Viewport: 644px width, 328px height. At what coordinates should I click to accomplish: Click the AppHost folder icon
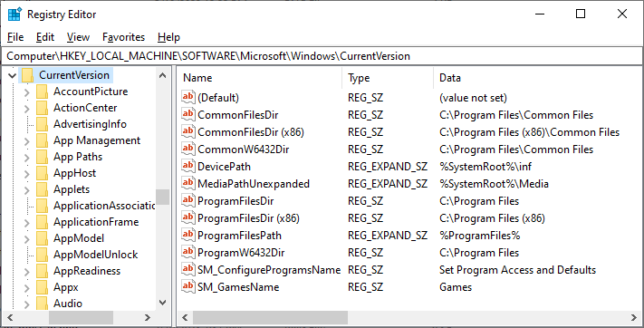[42, 173]
